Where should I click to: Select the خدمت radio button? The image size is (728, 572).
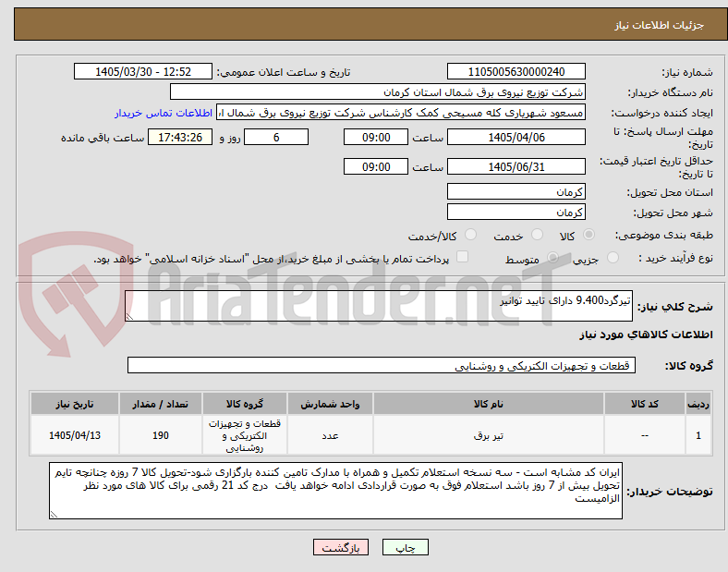[x=537, y=235]
